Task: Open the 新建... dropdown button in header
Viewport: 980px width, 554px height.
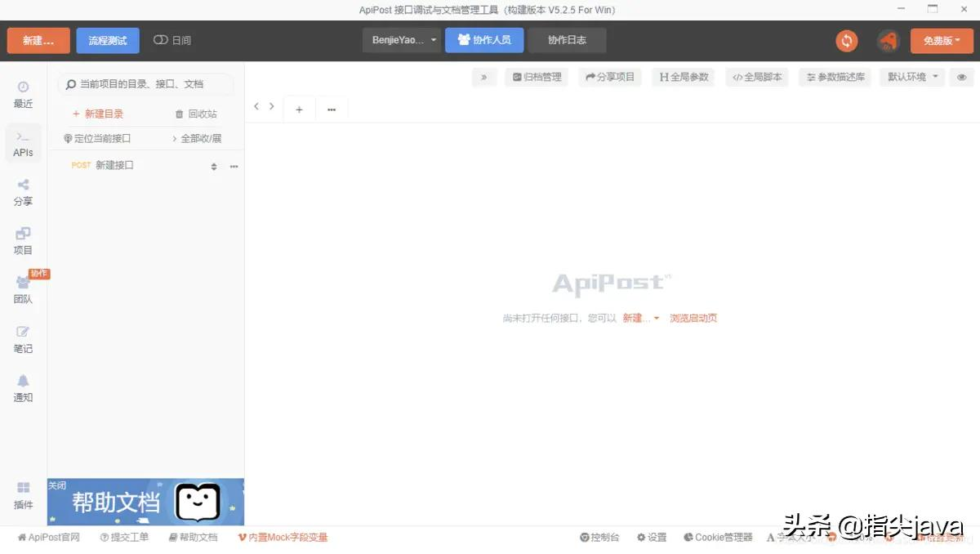Action: pyautogui.click(x=38, y=41)
